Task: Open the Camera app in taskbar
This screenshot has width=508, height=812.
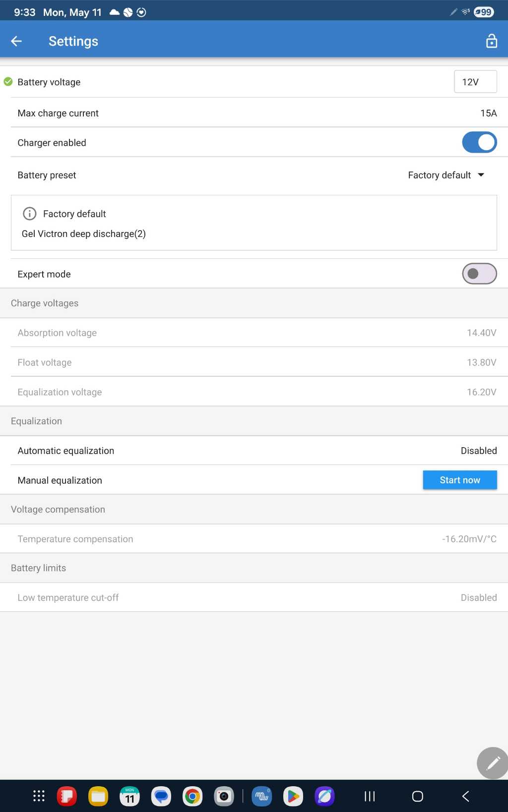Action: point(224,796)
